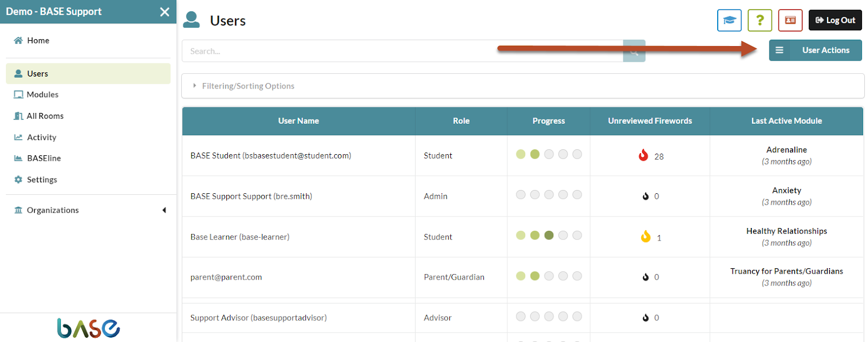Click the All Rooms building icon

click(18, 116)
